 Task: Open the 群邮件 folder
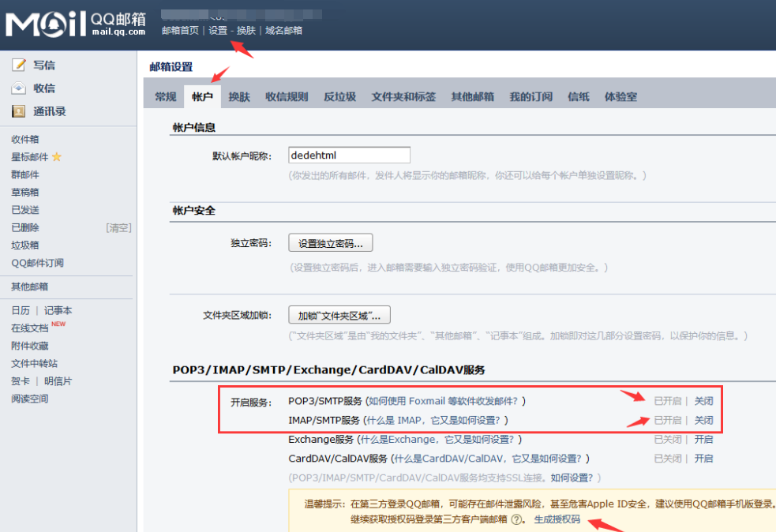pos(25,174)
